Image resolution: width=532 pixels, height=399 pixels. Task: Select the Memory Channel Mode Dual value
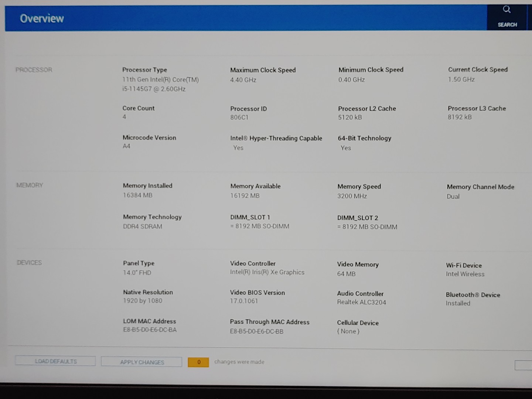pos(453,197)
